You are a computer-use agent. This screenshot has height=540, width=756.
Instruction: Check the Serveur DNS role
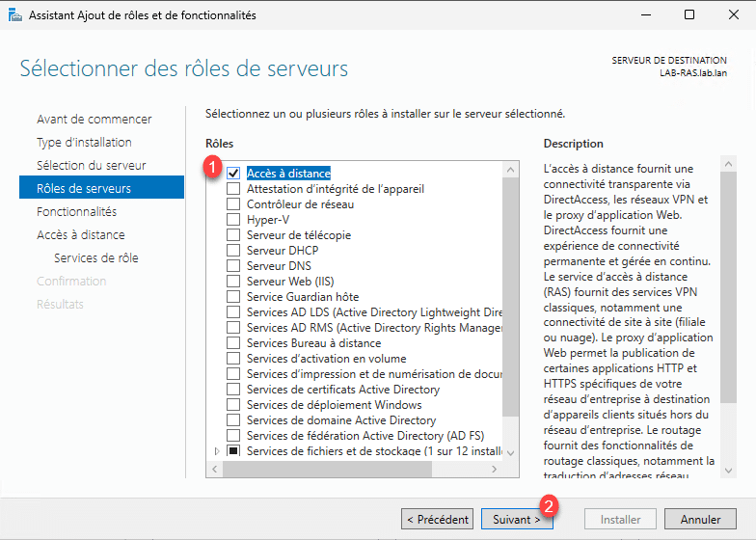click(x=232, y=266)
